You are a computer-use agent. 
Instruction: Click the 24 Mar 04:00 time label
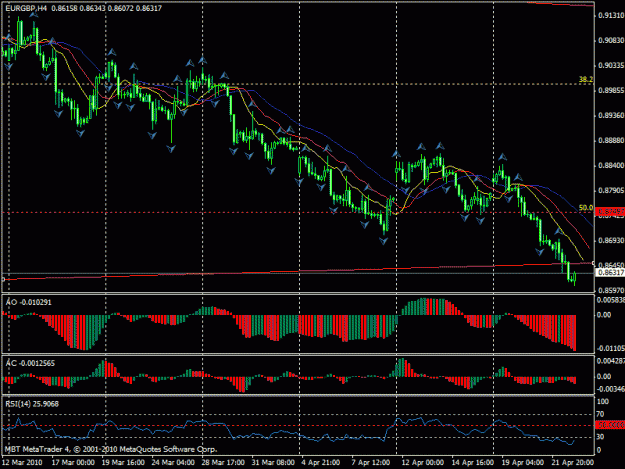tap(173, 463)
